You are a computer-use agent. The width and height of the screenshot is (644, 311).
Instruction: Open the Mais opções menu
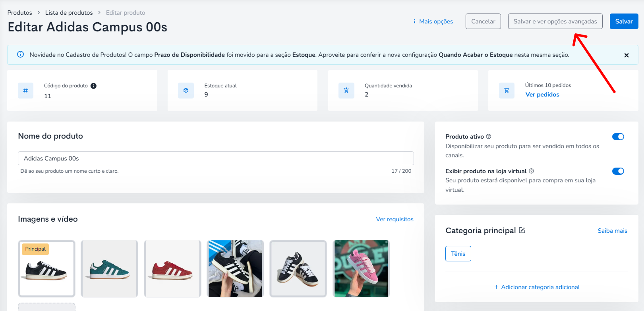click(433, 21)
